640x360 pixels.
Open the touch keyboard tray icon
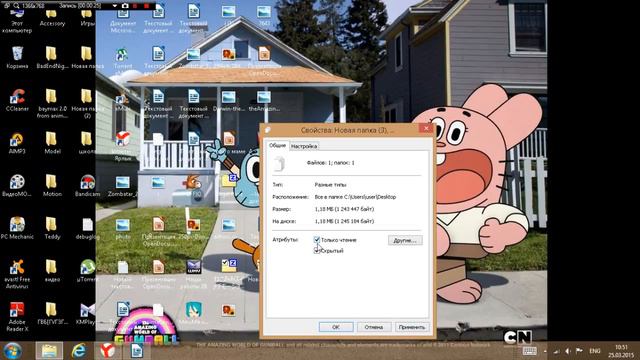pos(529,351)
